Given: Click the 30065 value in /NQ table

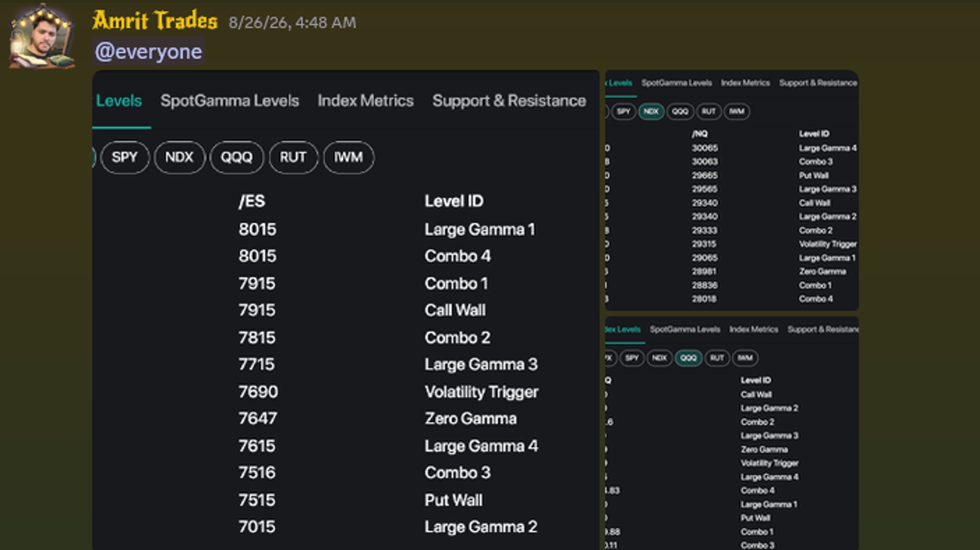Looking at the screenshot, I should tap(705, 148).
